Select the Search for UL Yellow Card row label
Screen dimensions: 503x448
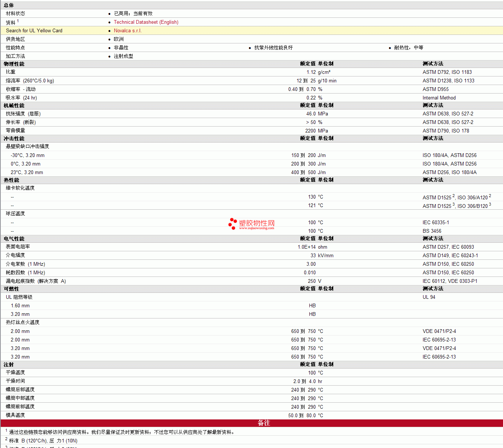(34, 31)
